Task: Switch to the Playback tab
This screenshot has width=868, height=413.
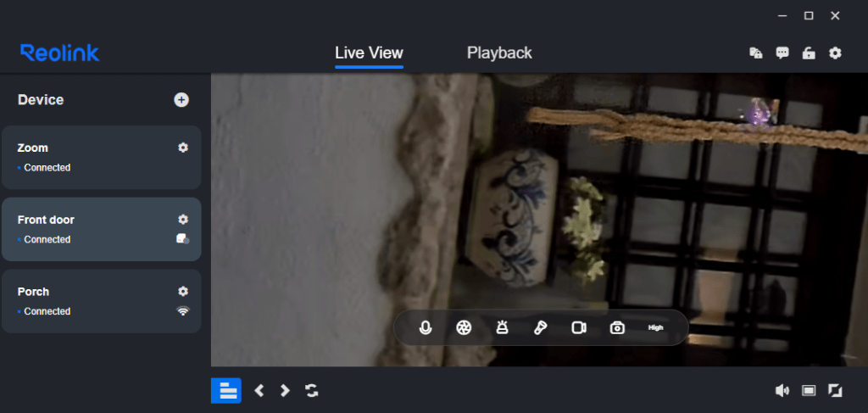Action: (499, 53)
